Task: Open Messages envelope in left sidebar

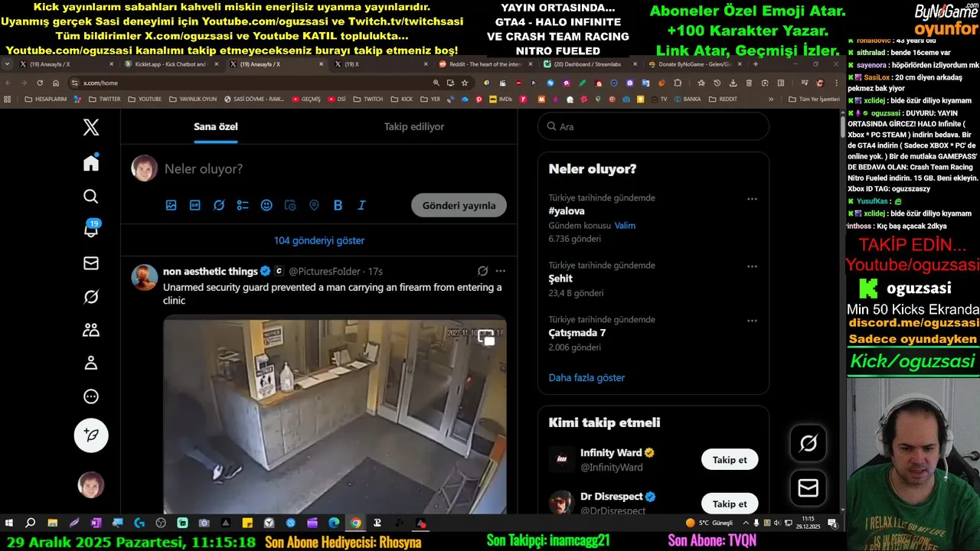Action: [x=91, y=263]
